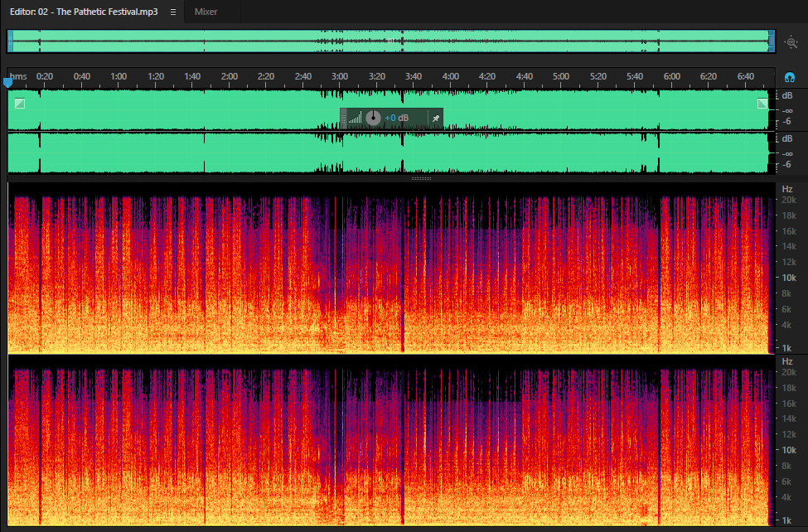Click inside the lower channel spectral display
The image size is (808, 532).
coord(392,441)
